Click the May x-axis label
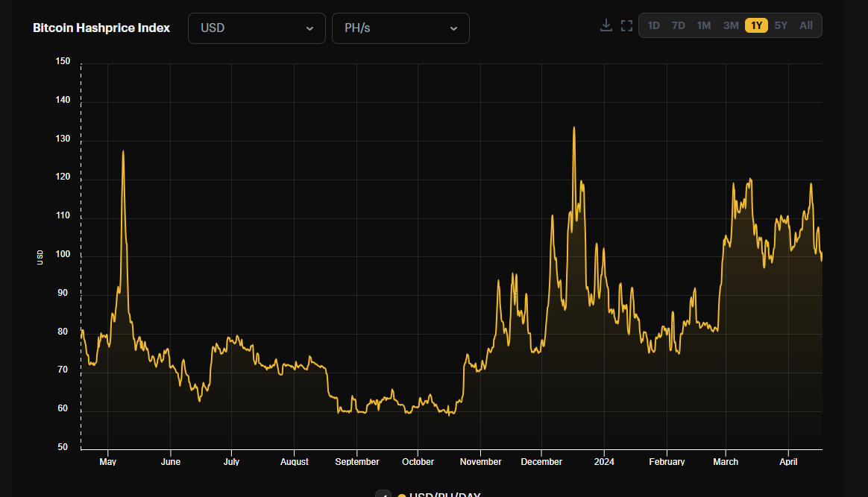The image size is (868, 497). (x=108, y=462)
